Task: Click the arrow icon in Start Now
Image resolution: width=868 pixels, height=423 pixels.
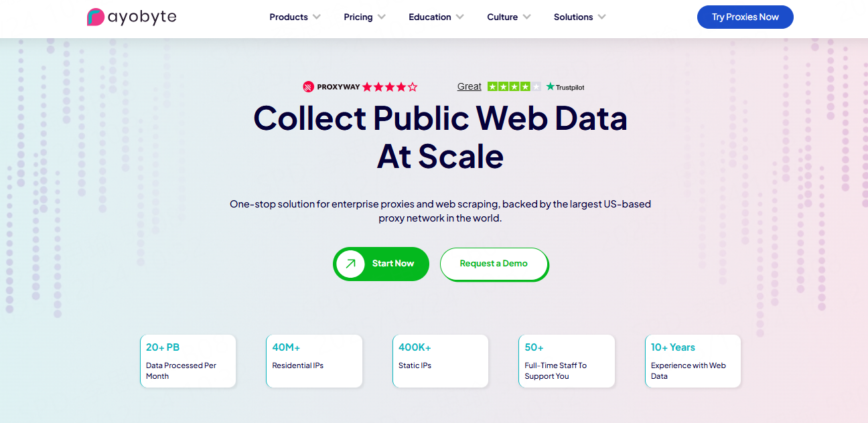Action: (350, 264)
